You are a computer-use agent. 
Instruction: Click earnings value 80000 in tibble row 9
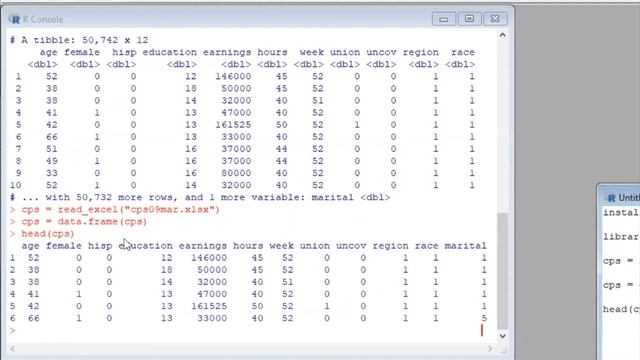(x=236, y=173)
